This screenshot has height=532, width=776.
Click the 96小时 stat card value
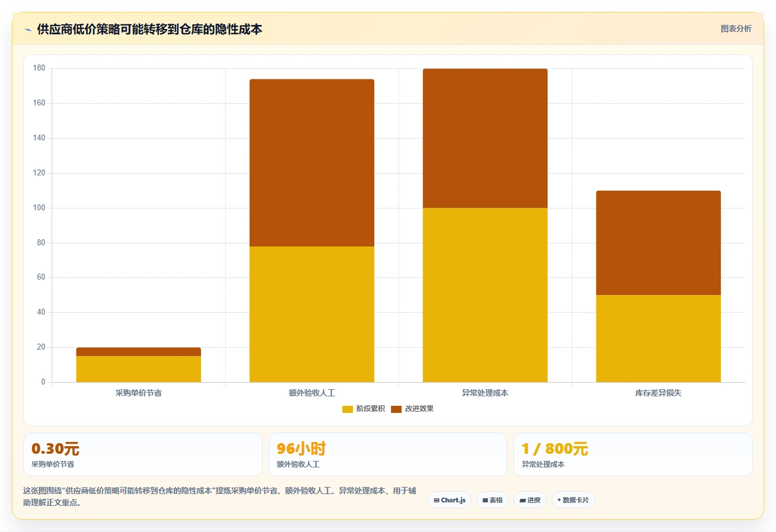pyautogui.click(x=301, y=448)
